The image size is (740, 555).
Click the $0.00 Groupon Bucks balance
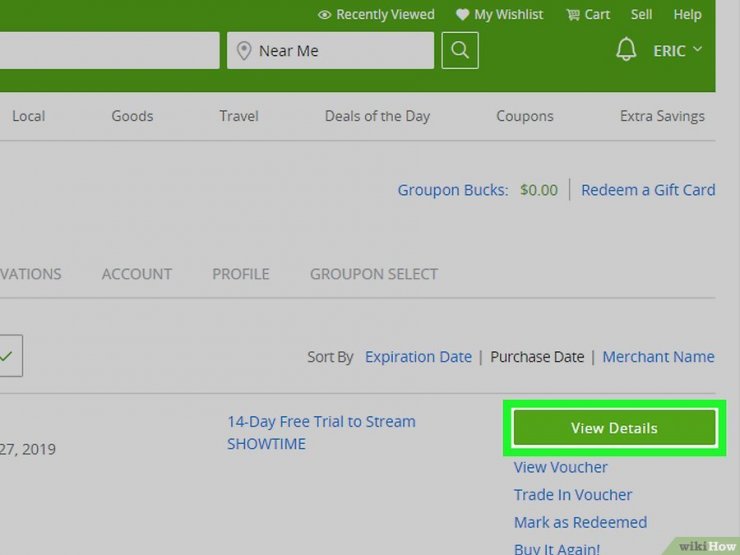[538, 190]
